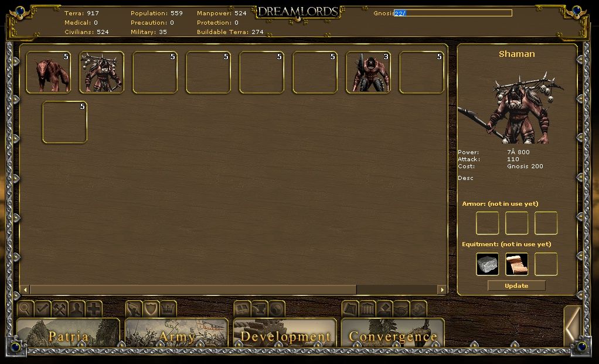Viewport: 599px width, 364px height.
Task: Open the diamond-over-base icon above Convergence
Action: tap(384, 308)
